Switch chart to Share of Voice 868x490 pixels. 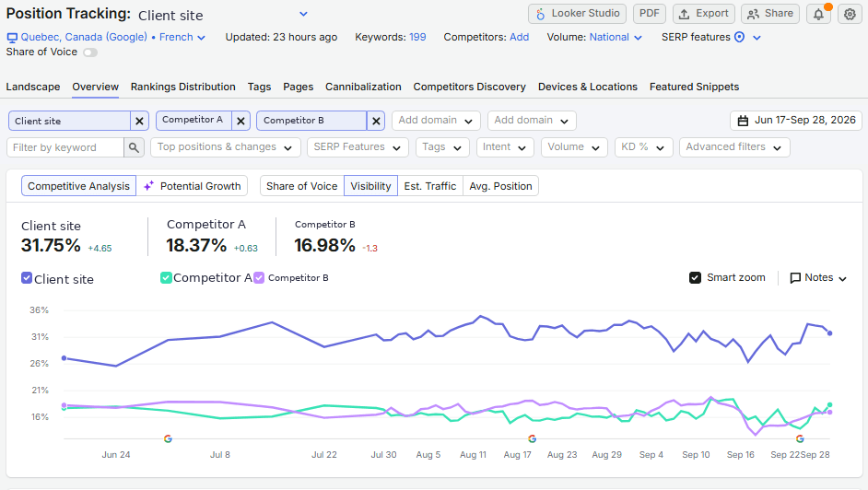tap(301, 186)
